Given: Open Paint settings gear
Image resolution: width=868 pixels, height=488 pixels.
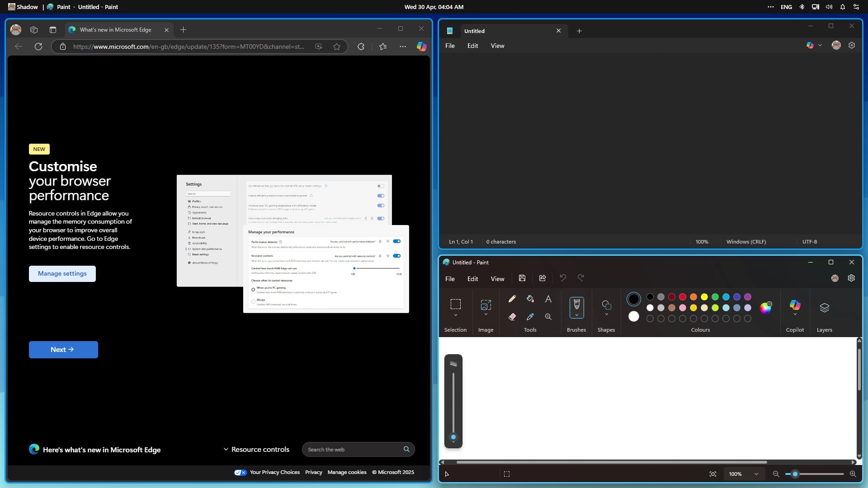Looking at the screenshot, I should coord(851,278).
